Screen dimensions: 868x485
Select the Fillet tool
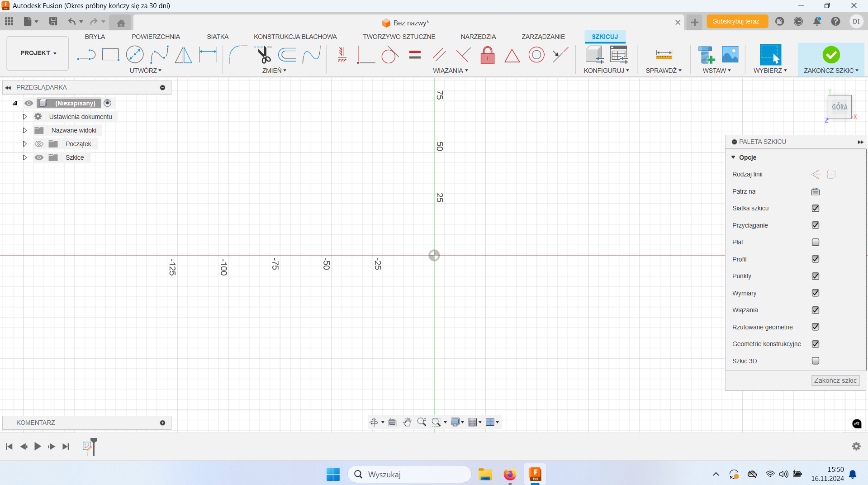coord(238,55)
